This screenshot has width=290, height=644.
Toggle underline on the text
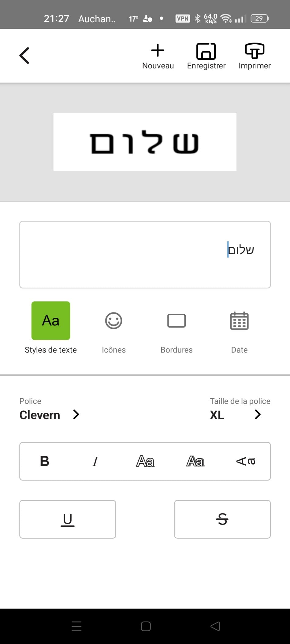pyautogui.click(x=68, y=519)
